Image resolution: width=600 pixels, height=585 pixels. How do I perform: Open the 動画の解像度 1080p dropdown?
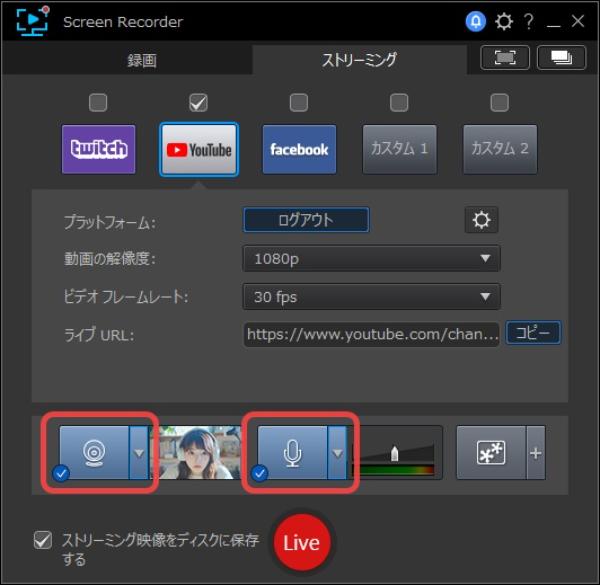click(372, 259)
